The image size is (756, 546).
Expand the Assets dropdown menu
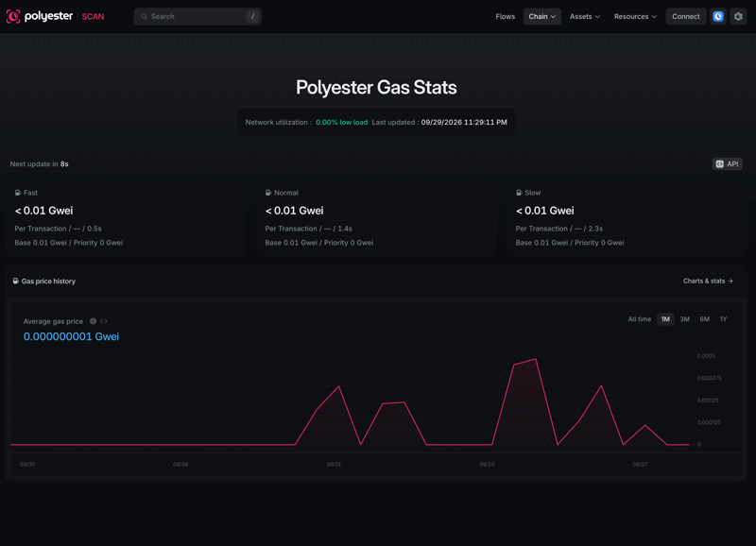[585, 16]
